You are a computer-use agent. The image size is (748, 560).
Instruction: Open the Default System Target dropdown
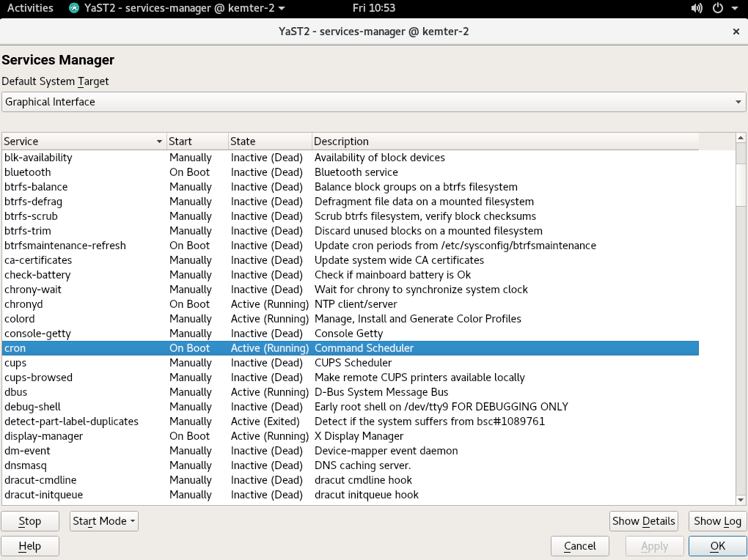tap(373, 102)
